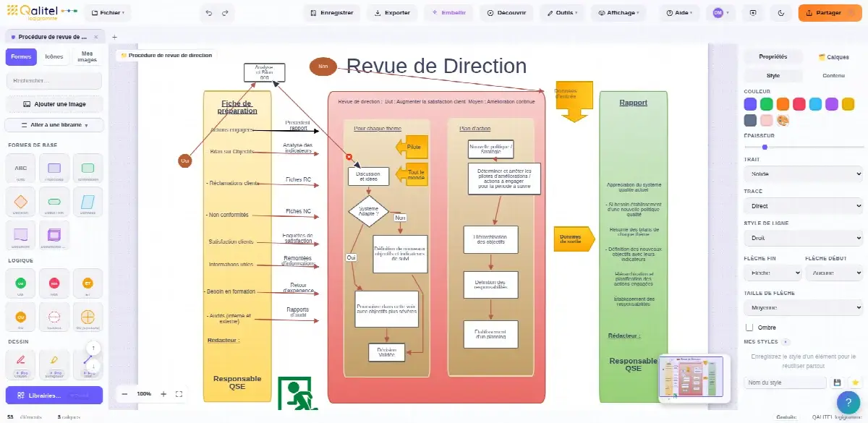The height and width of the screenshot is (423, 868).
Task: Open the Style de ligne dropdown
Action: point(803,238)
